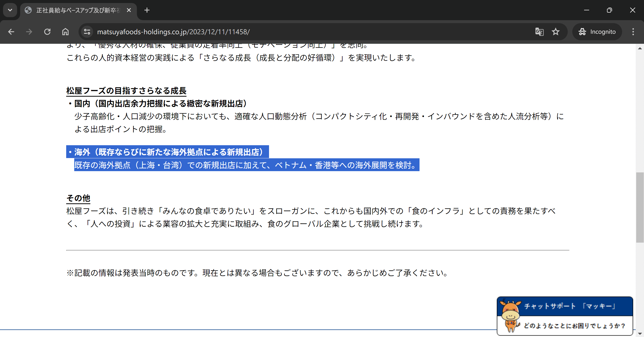Click disclaimer ※記載の情報は発表当時のものです
Screen dimensions: 644x337
pyautogui.click(x=258, y=273)
